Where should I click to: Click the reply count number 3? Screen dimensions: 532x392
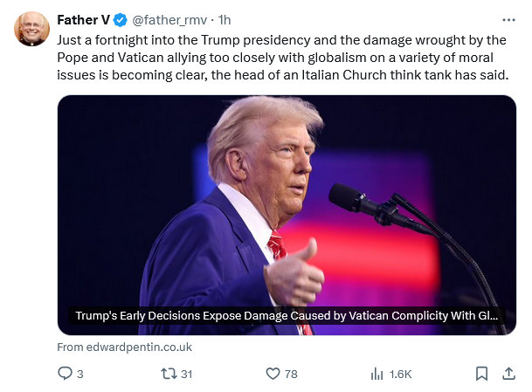pyautogui.click(x=80, y=374)
